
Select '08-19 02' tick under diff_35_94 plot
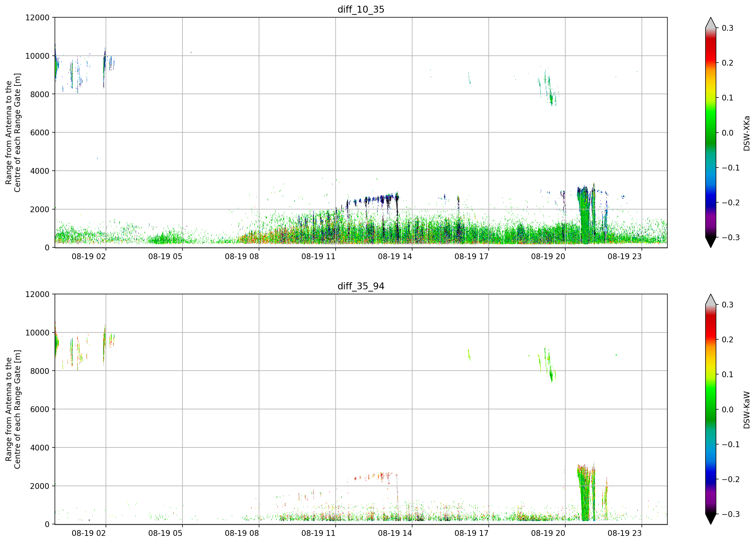[89, 533]
